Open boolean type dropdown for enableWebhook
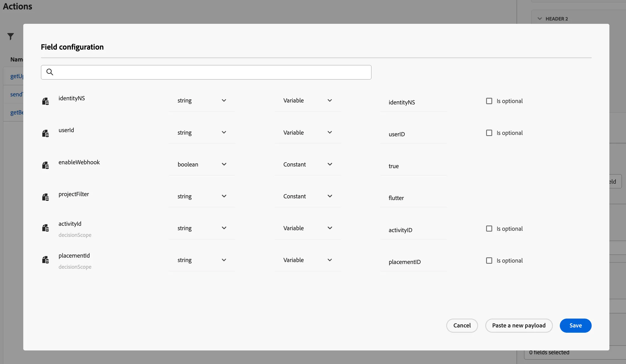 [202, 165]
